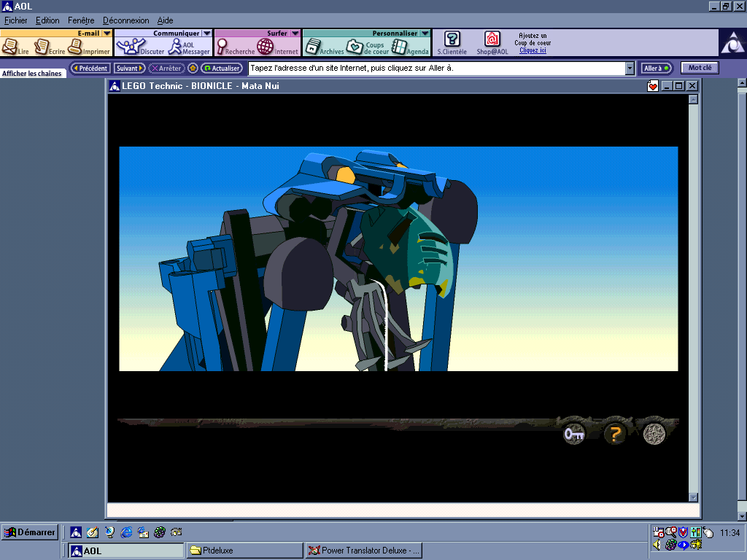Click the Cliquez ici link
747x560 pixels.
[533, 50]
